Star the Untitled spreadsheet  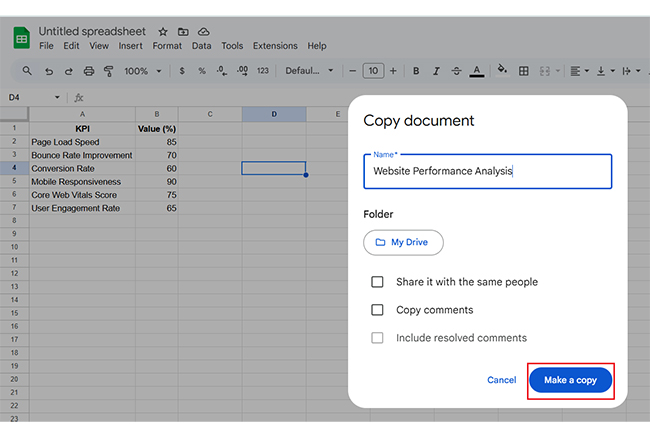(x=163, y=31)
